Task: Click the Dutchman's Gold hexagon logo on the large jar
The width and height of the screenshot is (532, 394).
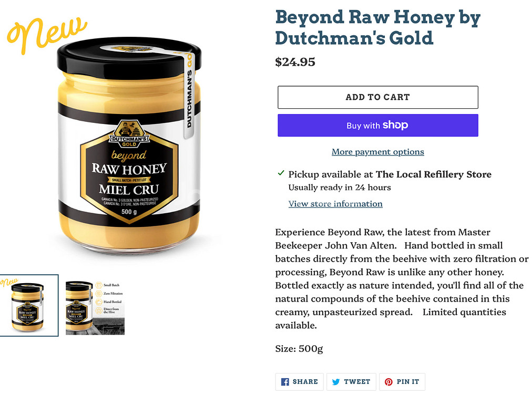Action: pyautogui.click(x=129, y=134)
